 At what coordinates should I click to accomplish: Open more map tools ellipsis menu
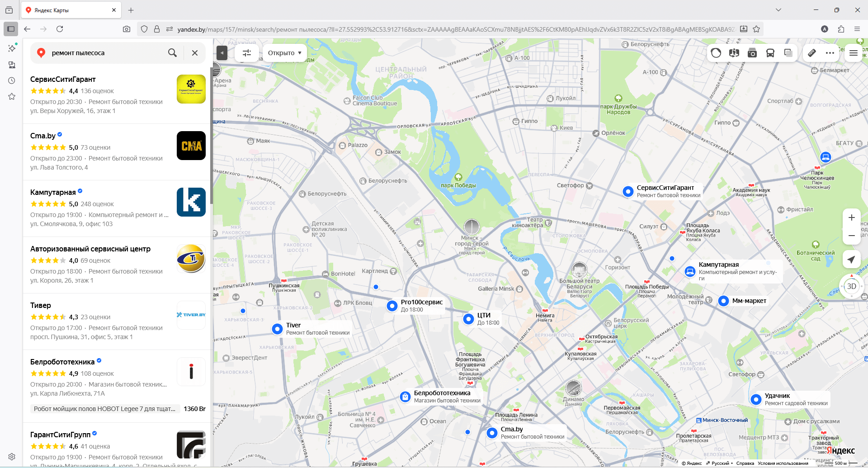tap(830, 53)
